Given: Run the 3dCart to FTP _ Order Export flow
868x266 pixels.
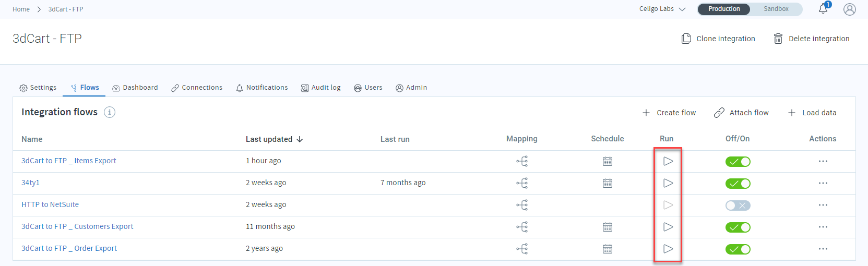Looking at the screenshot, I should point(668,249).
